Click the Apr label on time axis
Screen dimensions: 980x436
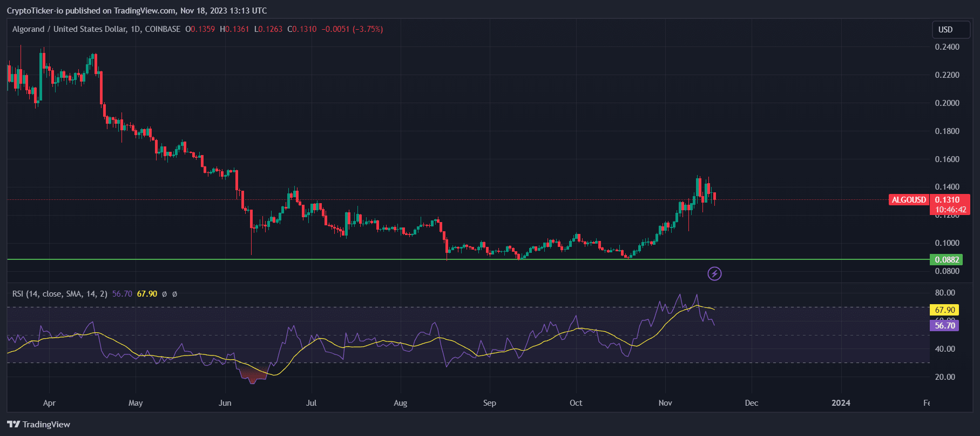(x=49, y=403)
